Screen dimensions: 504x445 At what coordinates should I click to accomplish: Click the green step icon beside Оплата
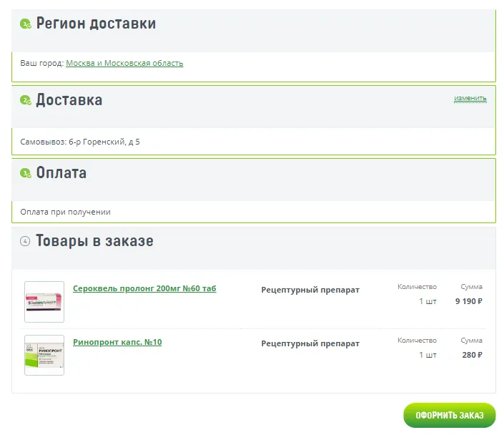coord(25,173)
